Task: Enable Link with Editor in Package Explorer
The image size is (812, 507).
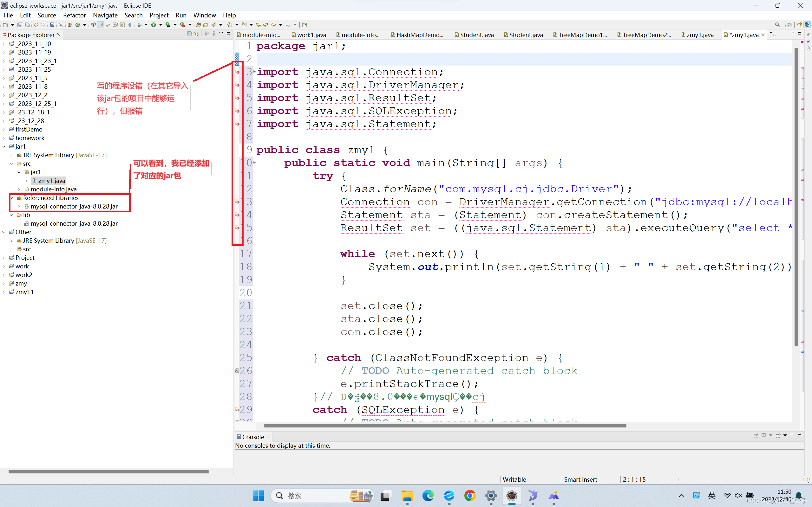Action: click(197, 34)
